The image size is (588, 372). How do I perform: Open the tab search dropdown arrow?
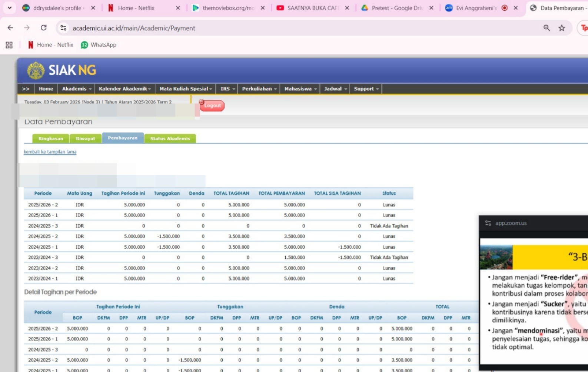click(x=10, y=8)
